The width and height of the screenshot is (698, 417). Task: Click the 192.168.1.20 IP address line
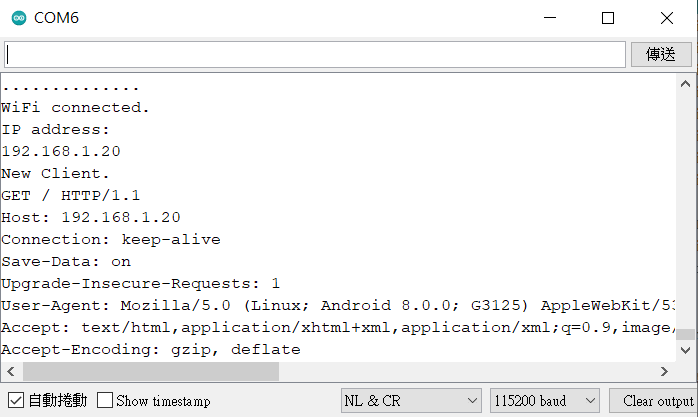61,151
